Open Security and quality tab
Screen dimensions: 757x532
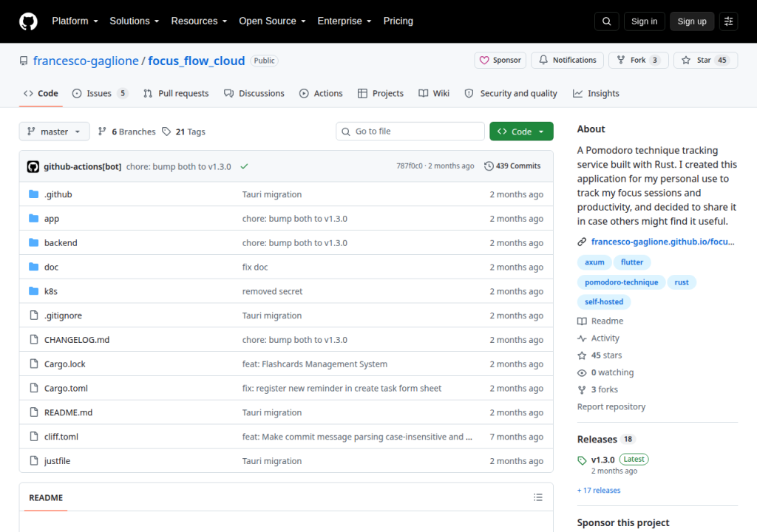click(511, 93)
